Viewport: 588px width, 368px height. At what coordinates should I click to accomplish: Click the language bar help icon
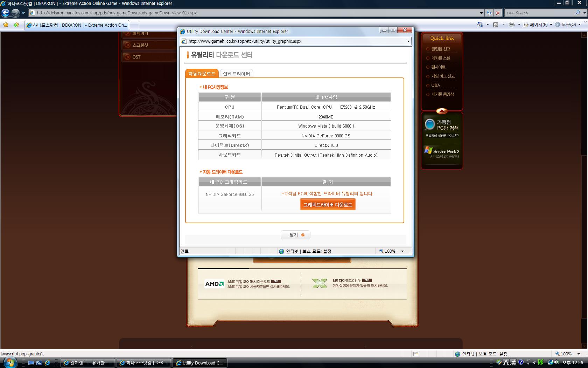(x=521, y=362)
